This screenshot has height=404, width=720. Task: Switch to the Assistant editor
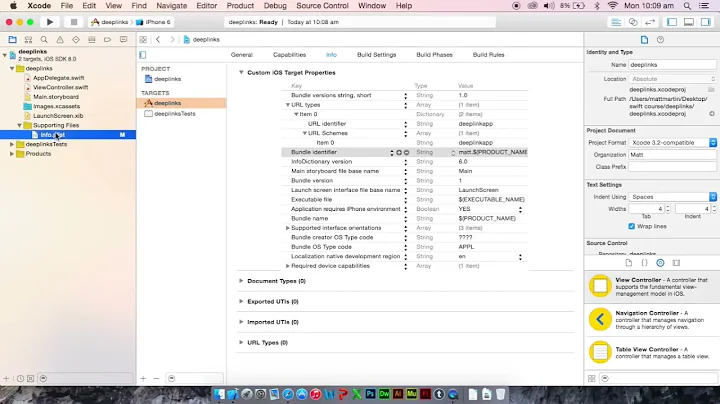pyautogui.click(x=633, y=22)
